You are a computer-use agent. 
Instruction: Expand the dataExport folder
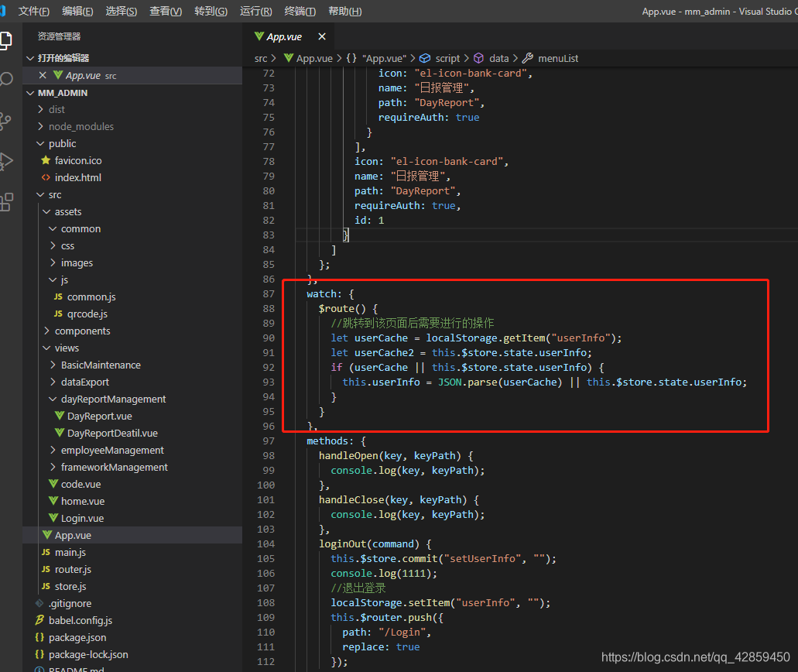coord(53,382)
